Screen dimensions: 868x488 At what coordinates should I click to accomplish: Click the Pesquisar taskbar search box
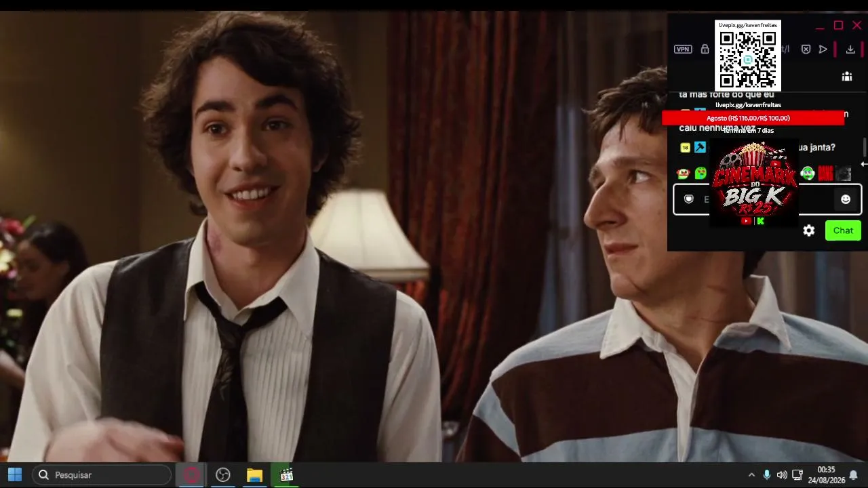pos(102,475)
